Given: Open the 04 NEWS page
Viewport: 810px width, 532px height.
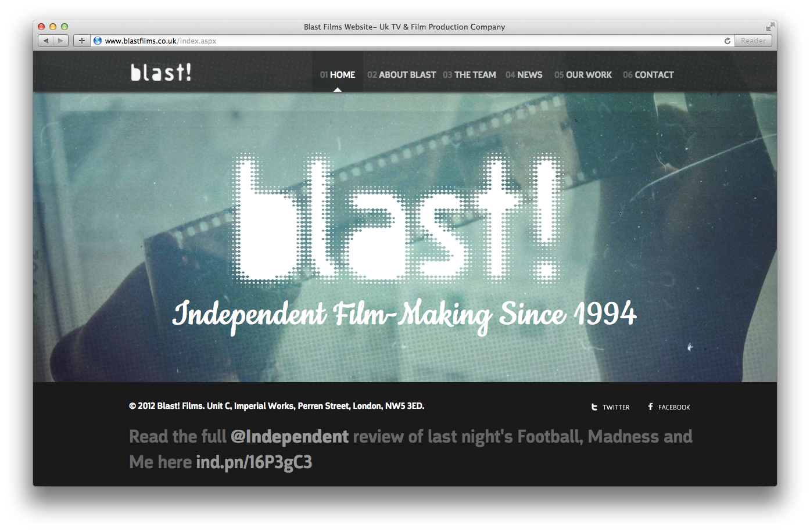Looking at the screenshot, I should click(524, 74).
